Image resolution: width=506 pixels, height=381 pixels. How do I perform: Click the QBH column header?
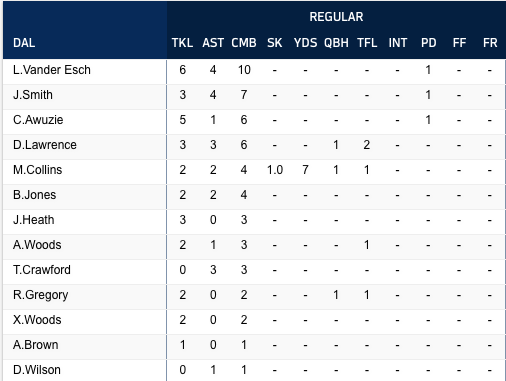pyautogui.click(x=336, y=43)
